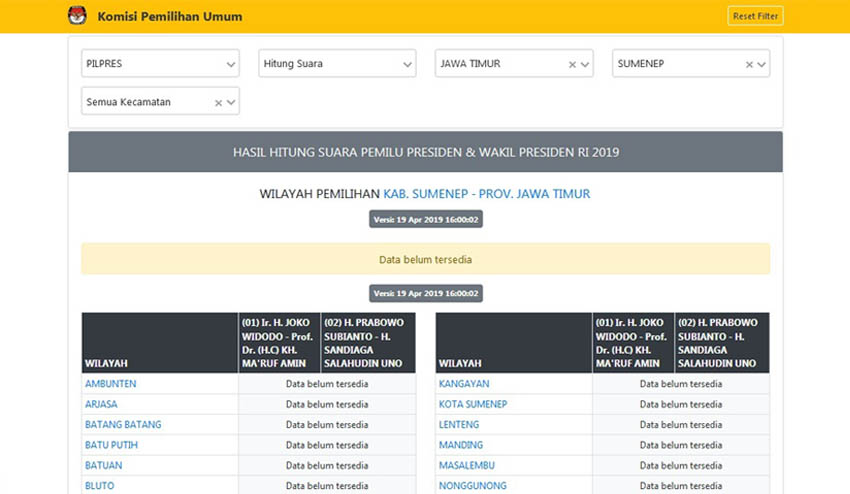This screenshot has height=494, width=850.
Task: Click the yellow Data belum tersedia alert
Action: point(426,259)
